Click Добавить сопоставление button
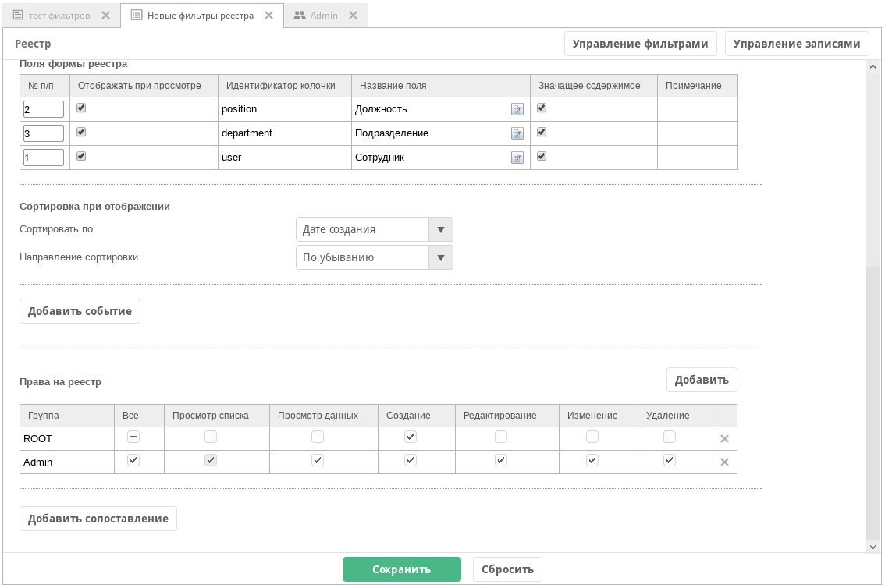 (x=98, y=519)
